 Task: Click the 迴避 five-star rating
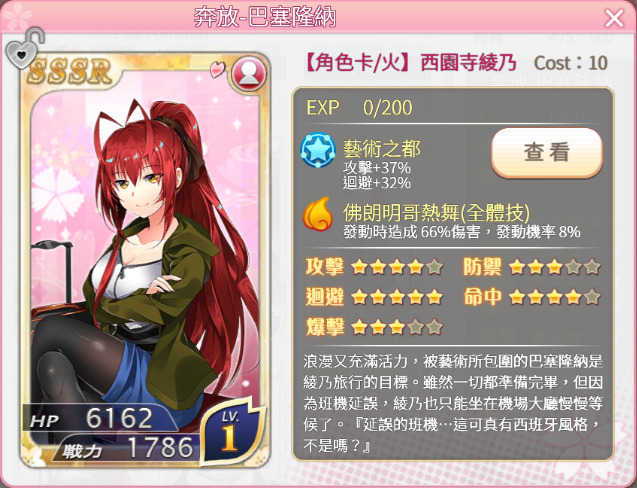(374, 297)
